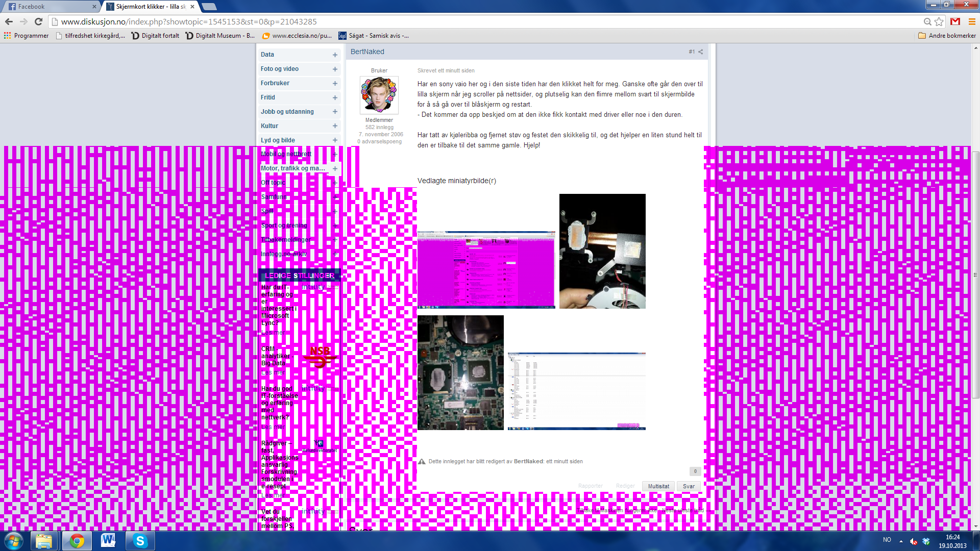Open the tilfredshet kirkegård bookmark
The height and width of the screenshot is (551, 980).
point(90,36)
